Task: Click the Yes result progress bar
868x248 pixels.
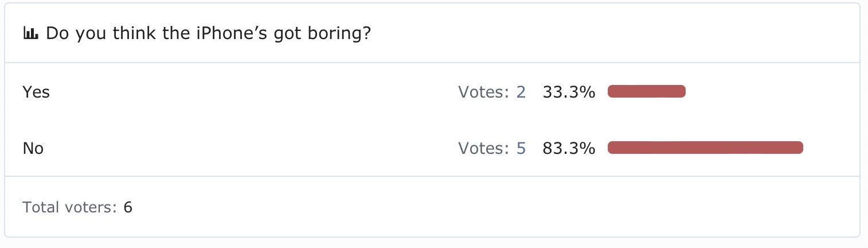Action: 646,91
